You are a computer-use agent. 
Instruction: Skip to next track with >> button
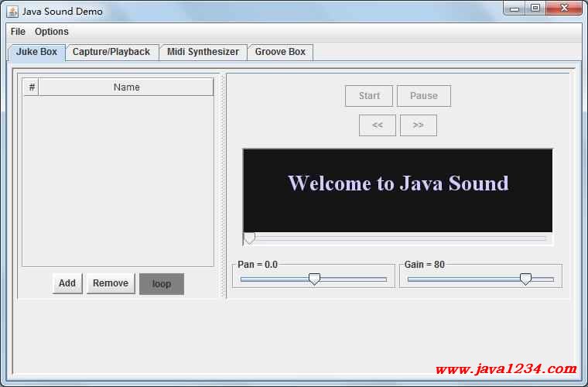point(418,125)
